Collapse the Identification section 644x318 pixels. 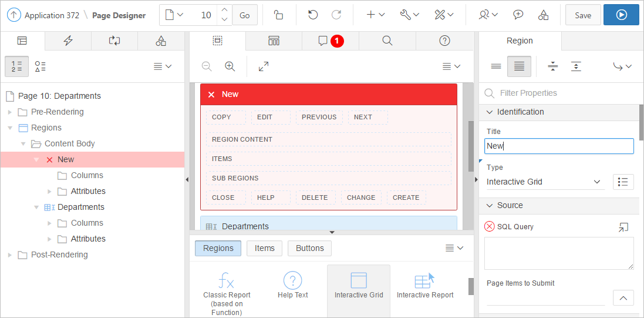pyautogui.click(x=490, y=112)
